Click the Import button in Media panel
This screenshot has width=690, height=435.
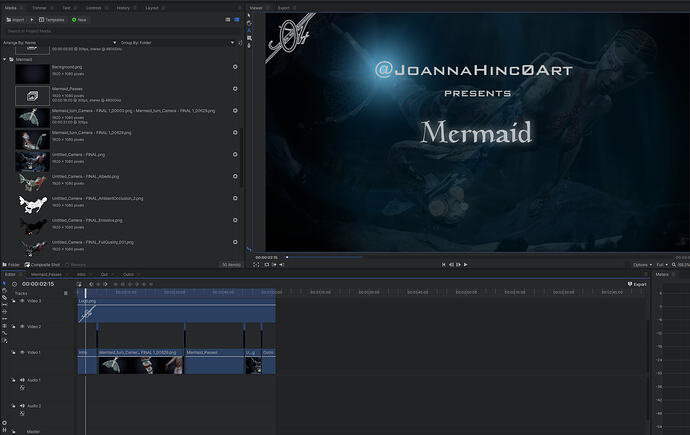click(x=15, y=19)
